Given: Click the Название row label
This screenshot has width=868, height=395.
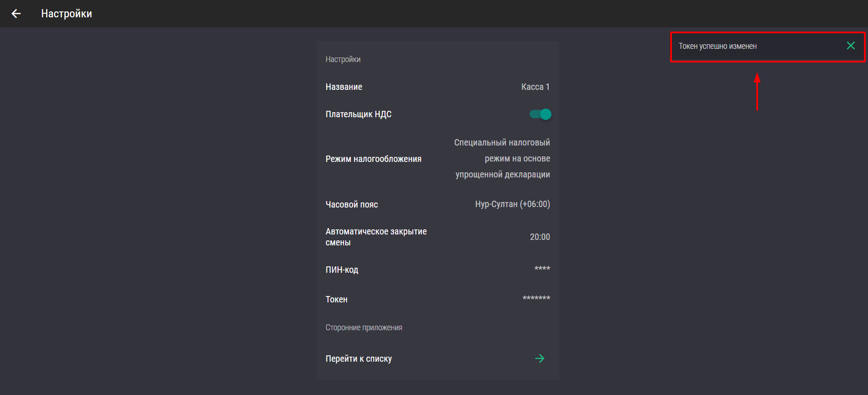Looking at the screenshot, I should tap(344, 87).
